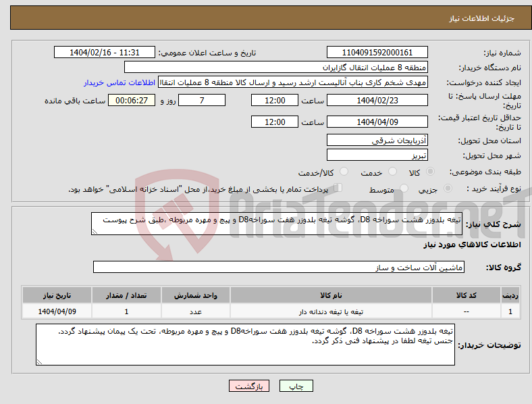Image resolution: width=532 pixels, height=404 pixels.
Task: Click the price validity time 12:00 field
Action: 275,122
